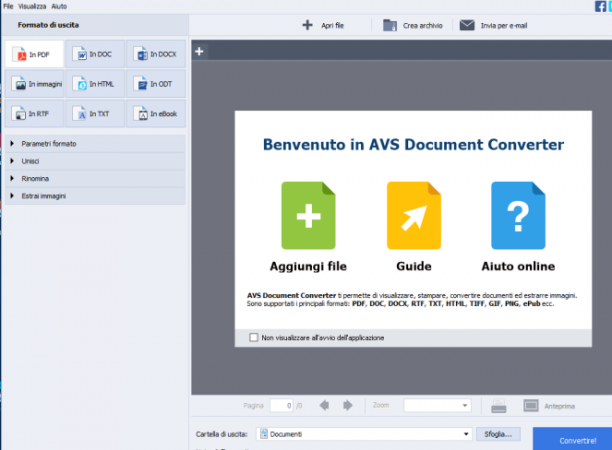Screen dimensions: 612x450
Task: Open the Aiuto menu
Action: 59,6
